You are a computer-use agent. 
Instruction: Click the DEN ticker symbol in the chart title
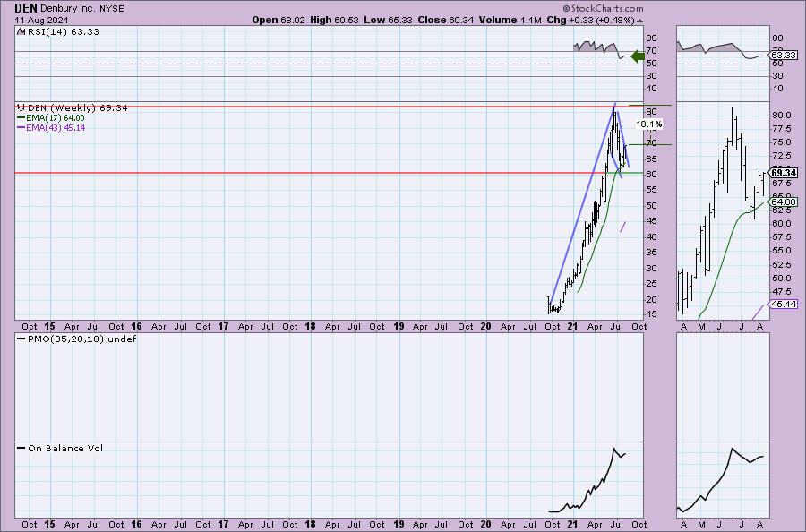coord(25,8)
